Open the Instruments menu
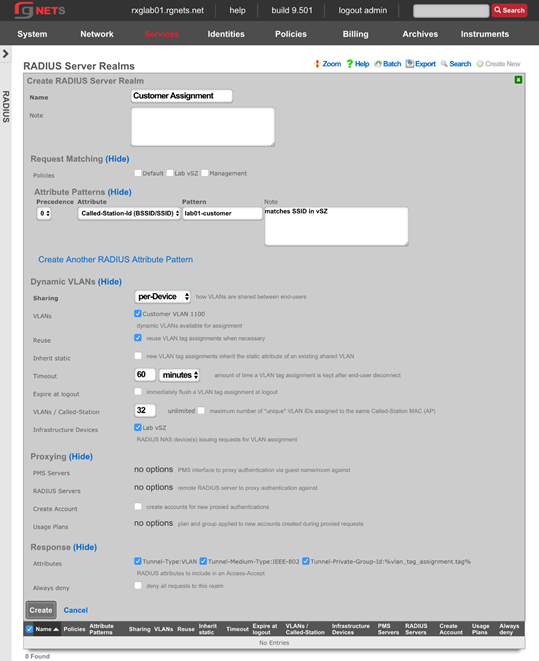Screen dimensions: 539x661 point(485,34)
